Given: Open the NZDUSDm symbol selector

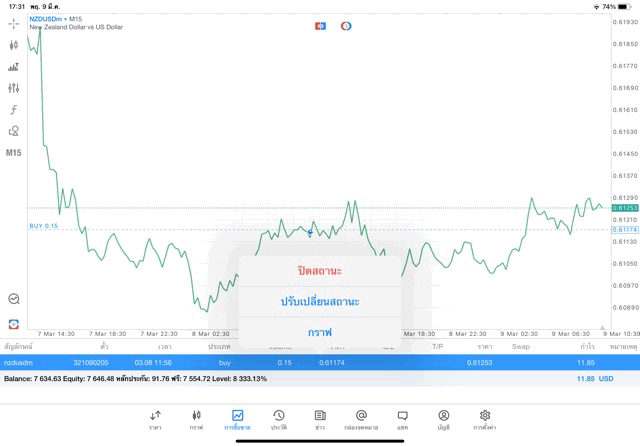Looking at the screenshot, I should 46,19.
